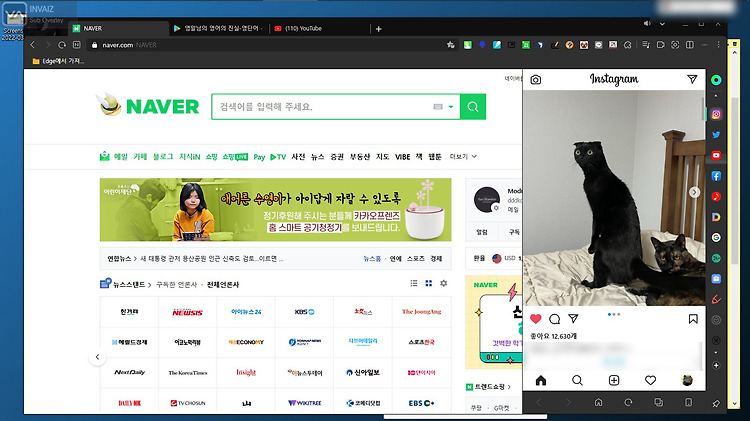Open NEWSIS in newsstand
This screenshot has height=421, width=750.
pyautogui.click(x=188, y=312)
